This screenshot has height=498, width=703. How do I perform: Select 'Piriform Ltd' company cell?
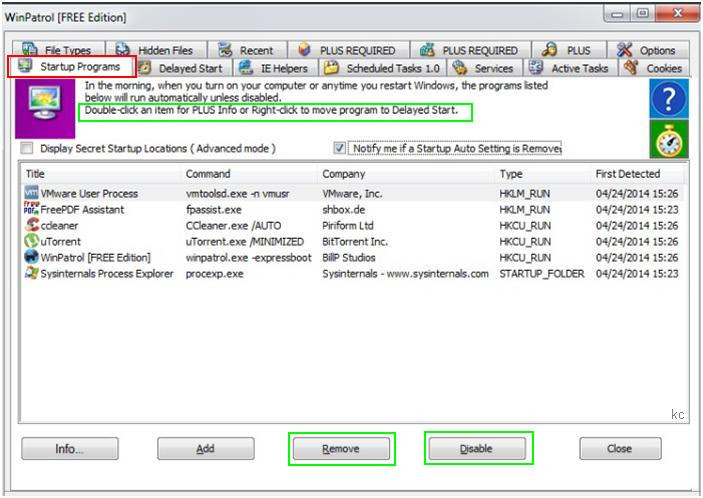pos(348,225)
